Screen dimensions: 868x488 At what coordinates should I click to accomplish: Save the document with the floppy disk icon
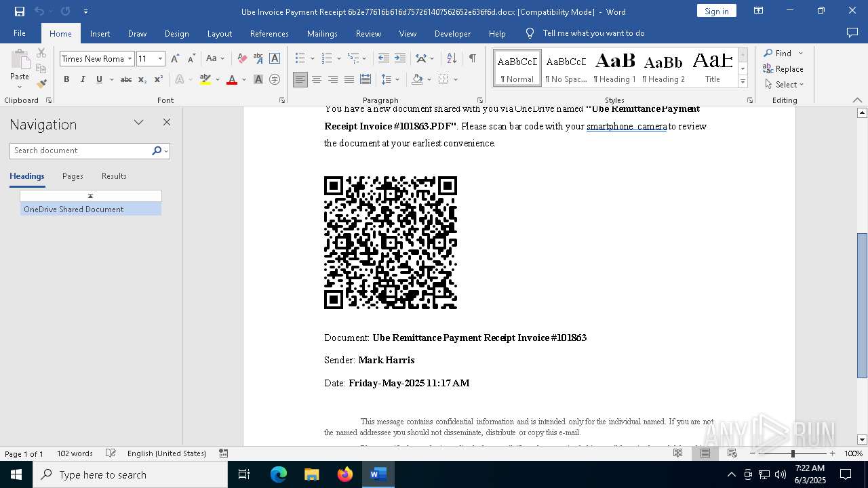click(20, 12)
